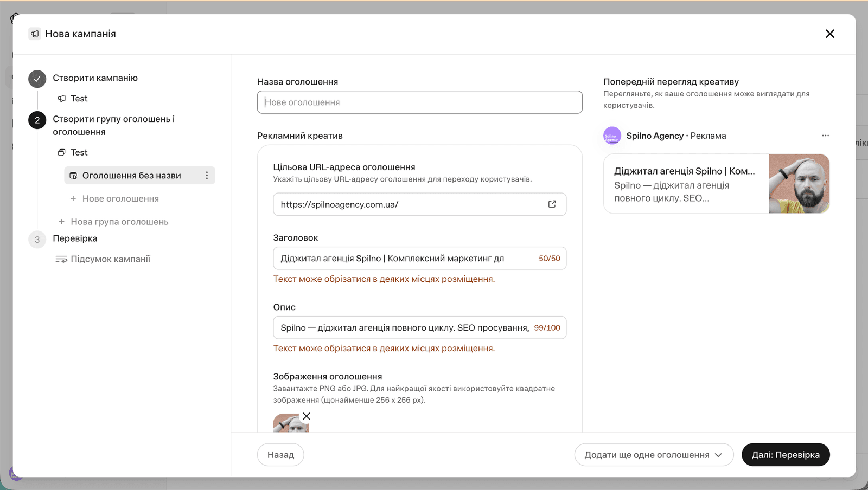Screen dimensions: 868x490
Task: Click truncation warning under Опис field
Action: click(x=384, y=349)
